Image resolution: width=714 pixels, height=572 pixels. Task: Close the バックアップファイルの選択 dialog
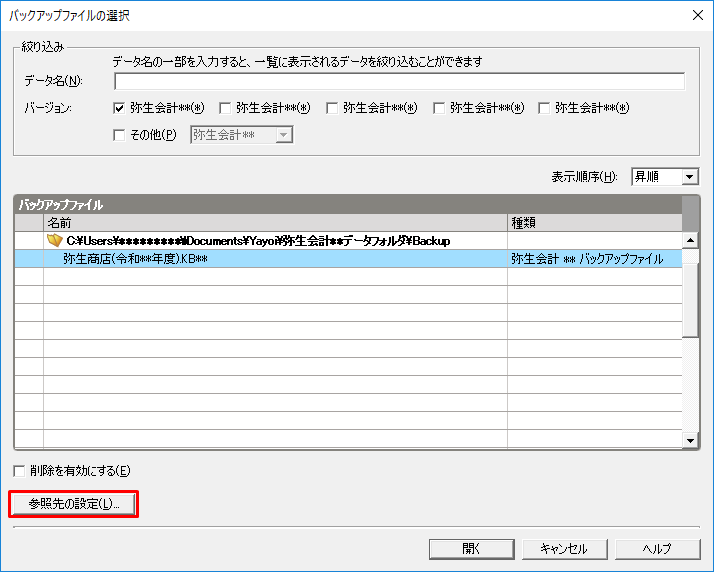697,15
